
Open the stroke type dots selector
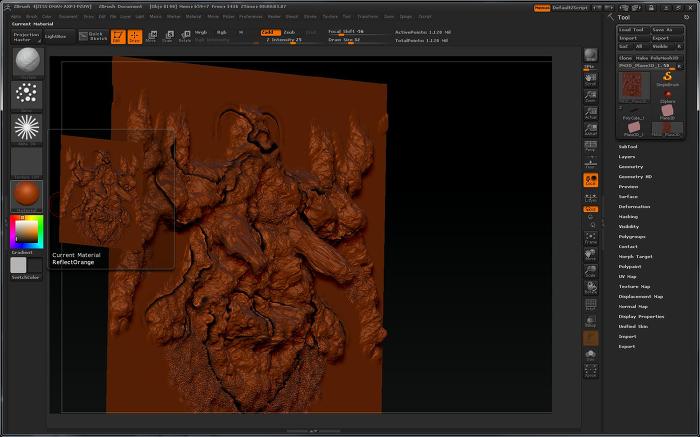pyautogui.click(x=26, y=95)
